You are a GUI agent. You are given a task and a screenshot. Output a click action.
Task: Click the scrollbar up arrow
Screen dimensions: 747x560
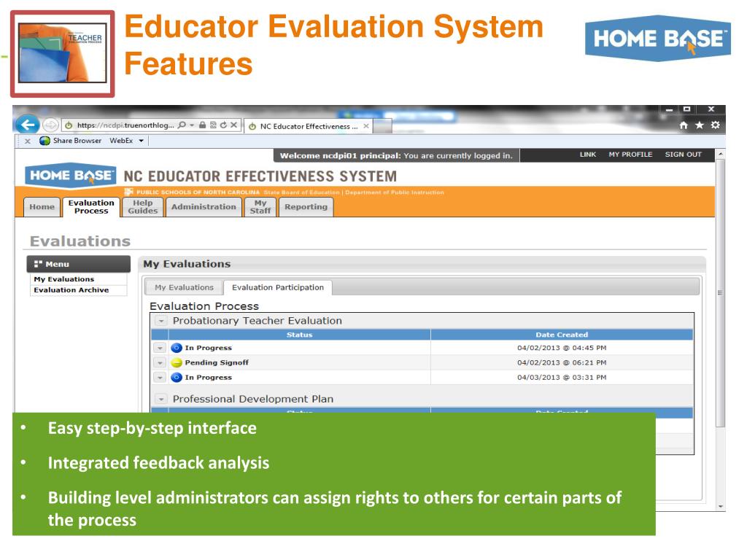coord(720,155)
